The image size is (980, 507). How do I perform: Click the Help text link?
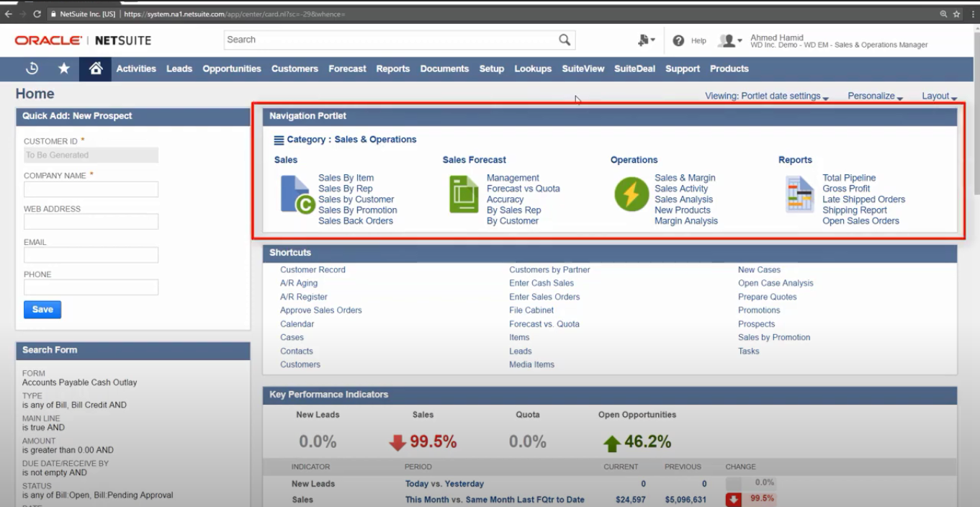698,41
